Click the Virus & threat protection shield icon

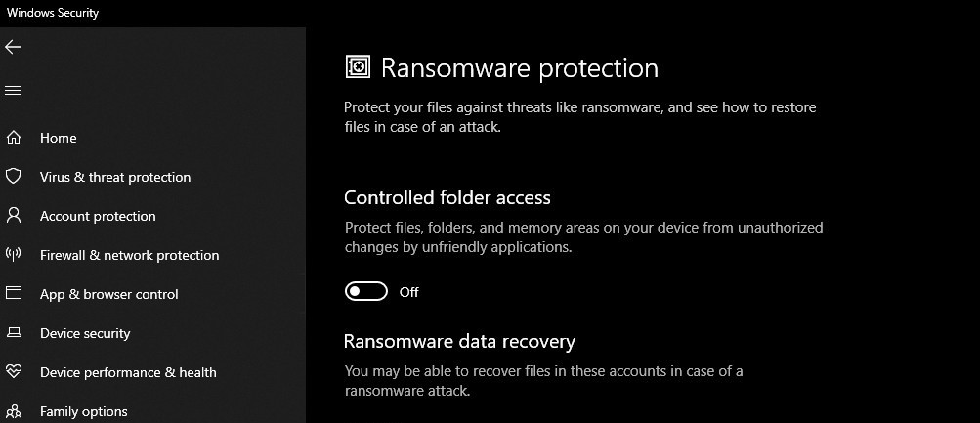(14, 177)
